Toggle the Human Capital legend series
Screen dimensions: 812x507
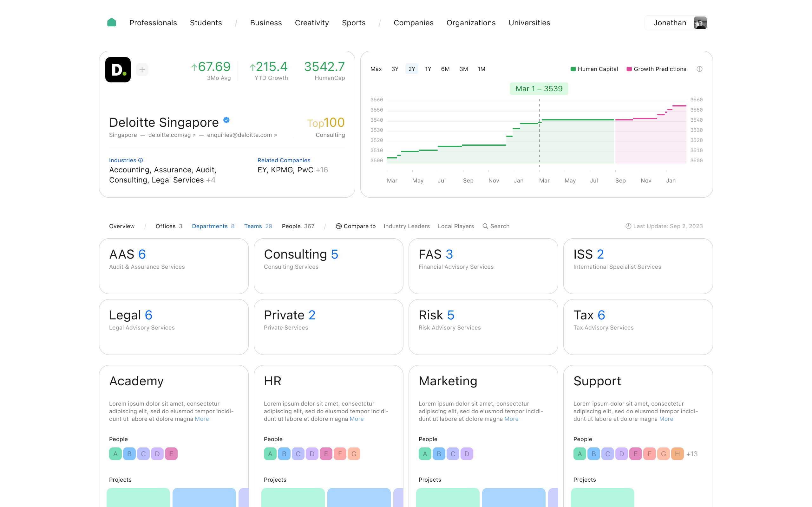click(594, 69)
